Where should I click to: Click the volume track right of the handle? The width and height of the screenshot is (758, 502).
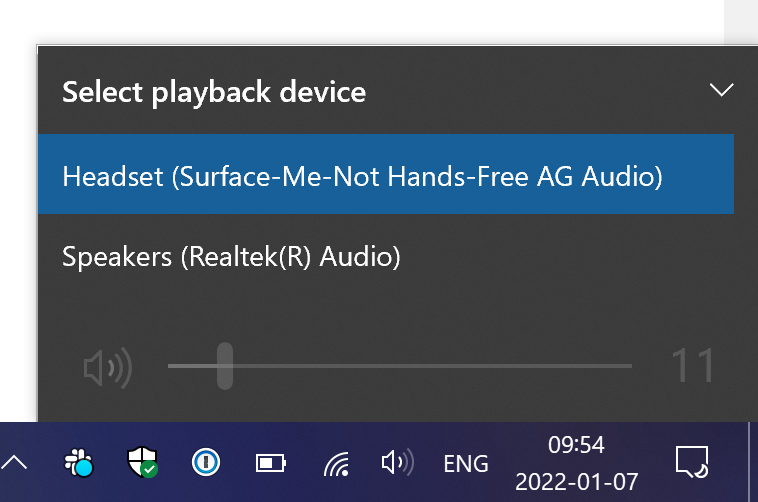point(432,366)
